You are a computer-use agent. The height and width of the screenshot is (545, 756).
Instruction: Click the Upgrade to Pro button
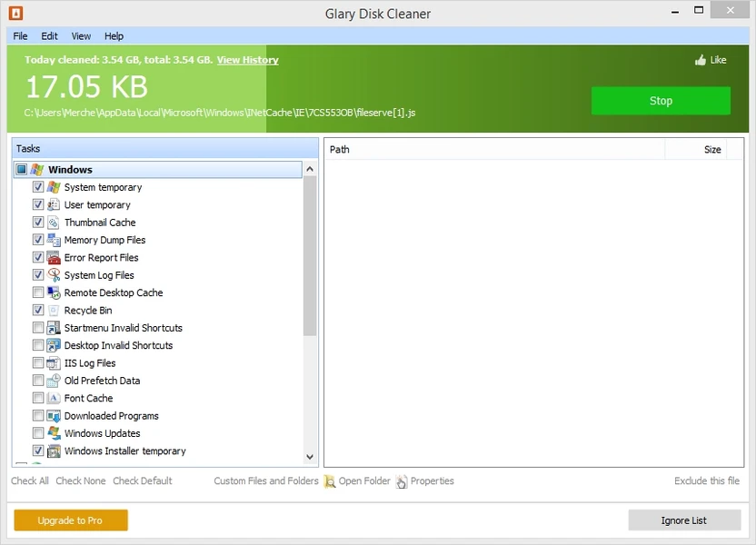[x=70, y=520]
